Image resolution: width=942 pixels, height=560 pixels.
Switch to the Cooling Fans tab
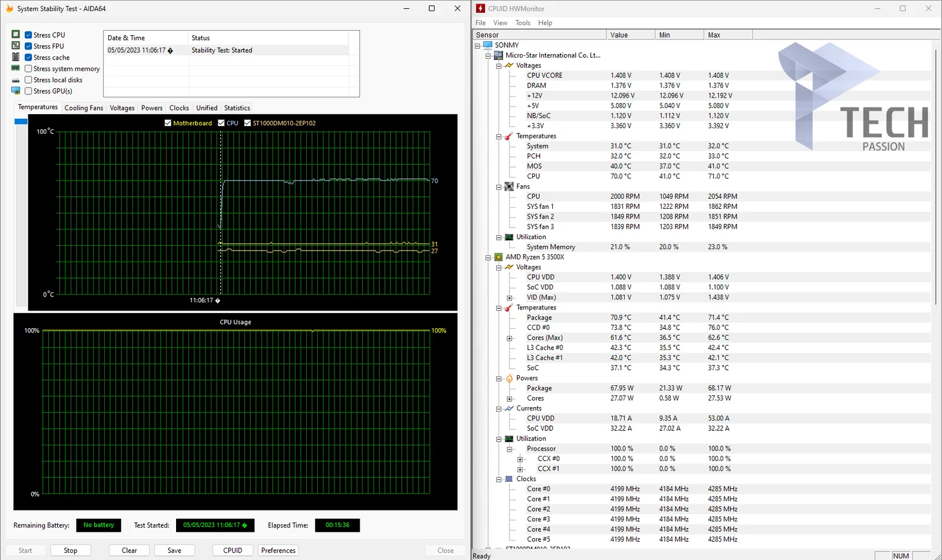pyautogui.click(x=84, y=108)
